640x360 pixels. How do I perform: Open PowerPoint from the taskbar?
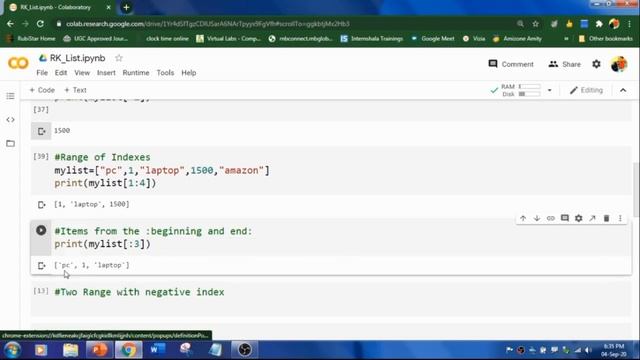(99, 350)
